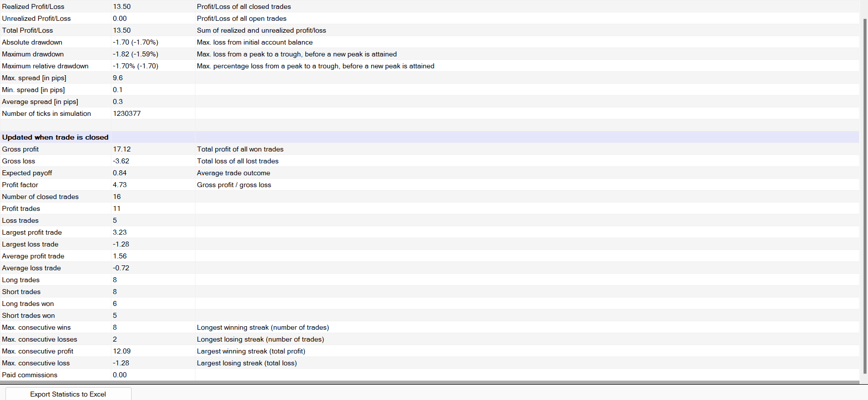
Task: Select the Max. consecutive loss label
Action: point(36,363)
